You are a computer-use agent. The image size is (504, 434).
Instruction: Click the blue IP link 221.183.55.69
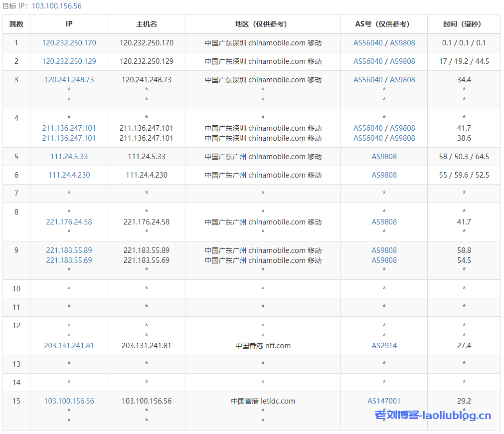pos(69,260)
